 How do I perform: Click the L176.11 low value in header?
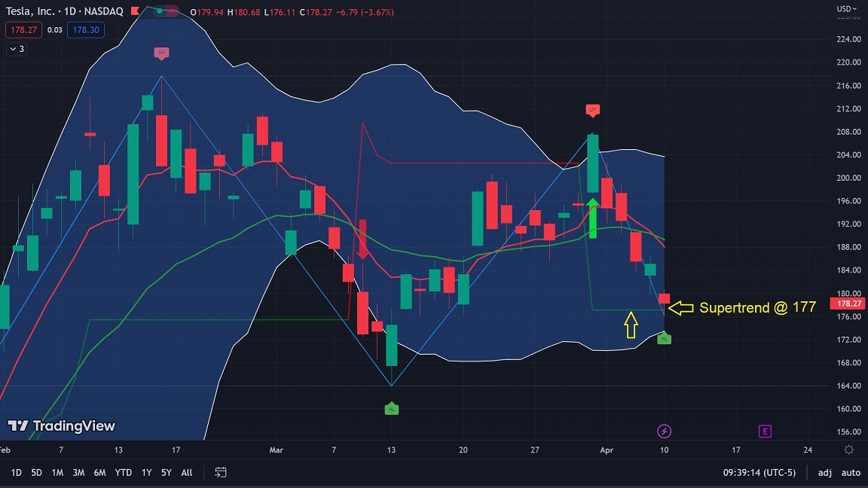(280, 11)
